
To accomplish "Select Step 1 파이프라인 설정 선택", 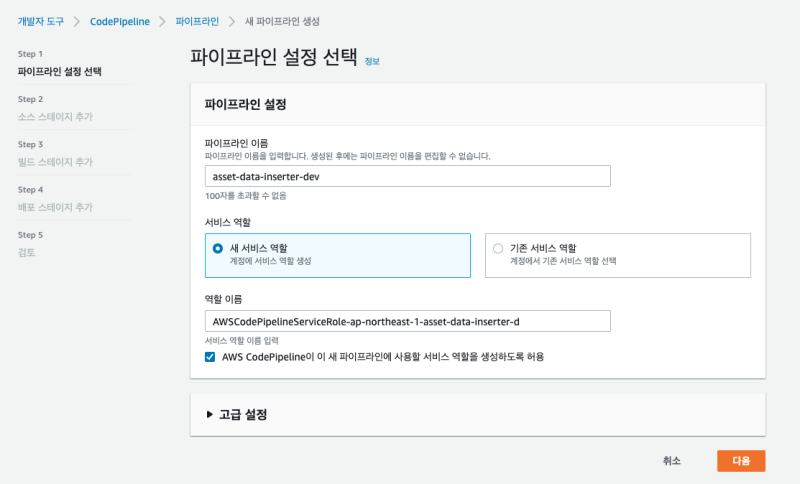I will point(59,71).
